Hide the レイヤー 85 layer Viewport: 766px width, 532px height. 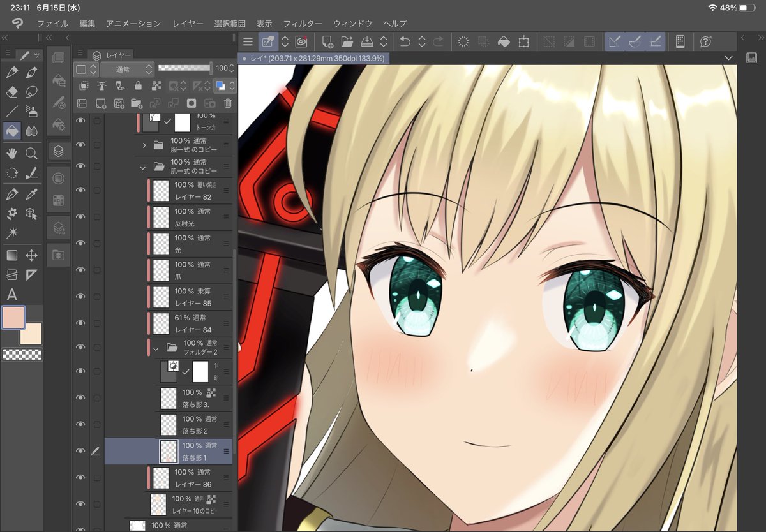click(80, 296)
